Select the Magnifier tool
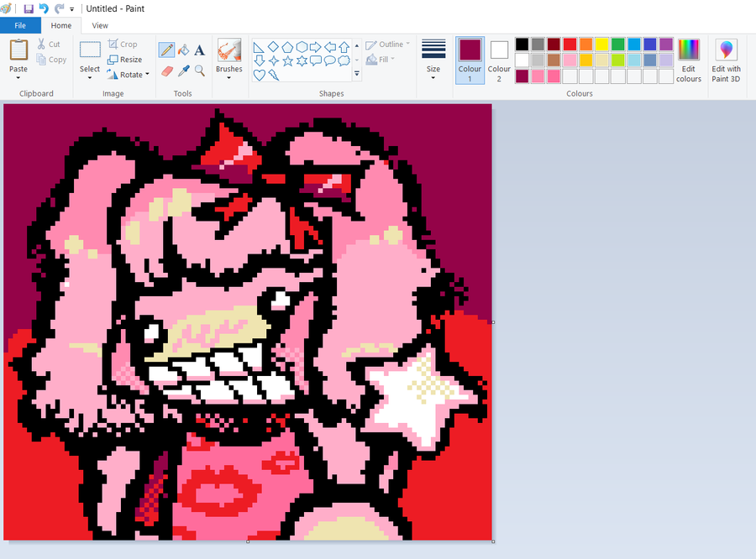 [200, 71]
